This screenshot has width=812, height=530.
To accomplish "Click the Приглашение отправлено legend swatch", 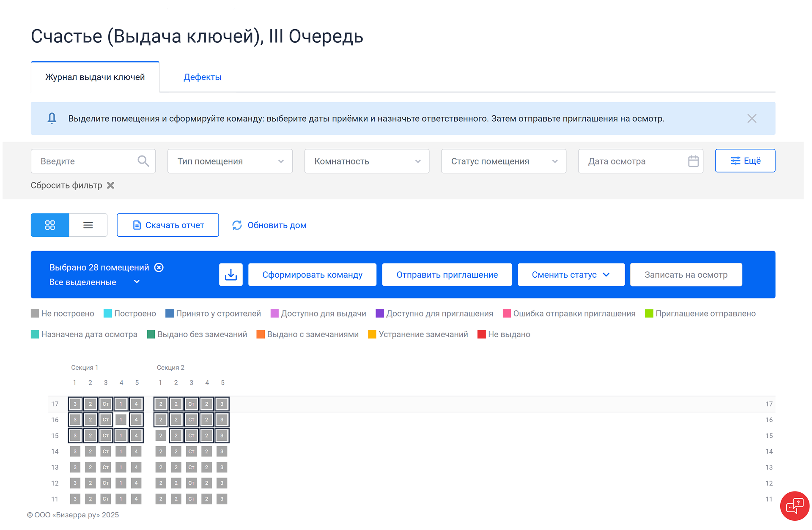I will pos(649,314).
